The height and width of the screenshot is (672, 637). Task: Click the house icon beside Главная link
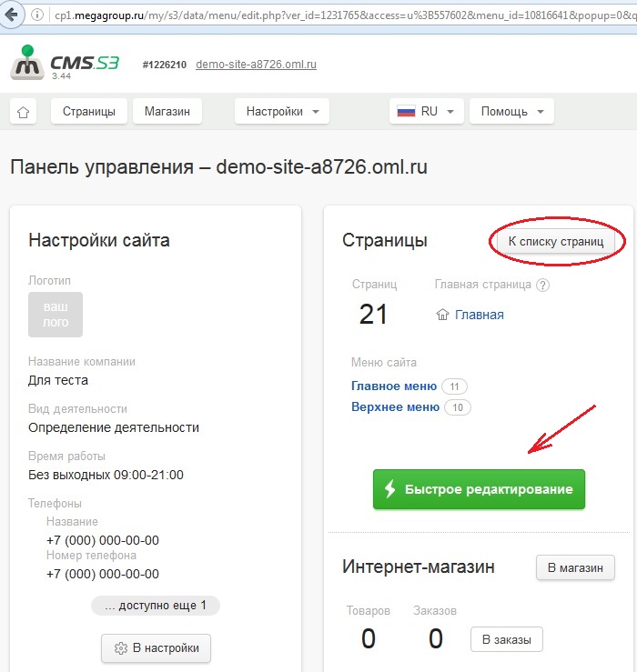(442, 315)
